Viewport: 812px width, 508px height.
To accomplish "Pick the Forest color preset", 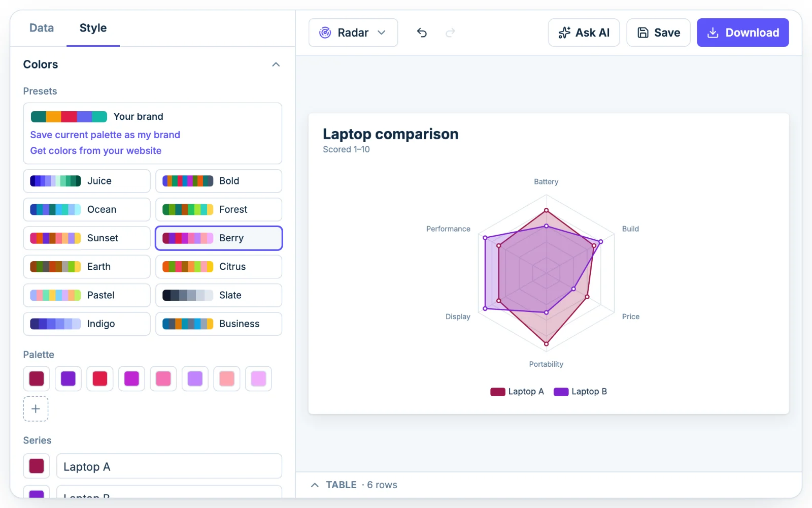I will (219, 209).
